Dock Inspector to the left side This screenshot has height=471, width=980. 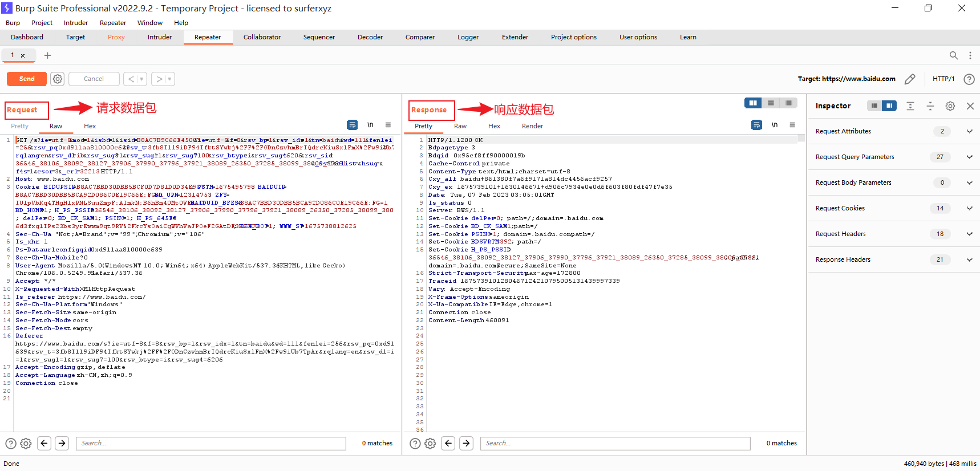[x=874, y=105]
